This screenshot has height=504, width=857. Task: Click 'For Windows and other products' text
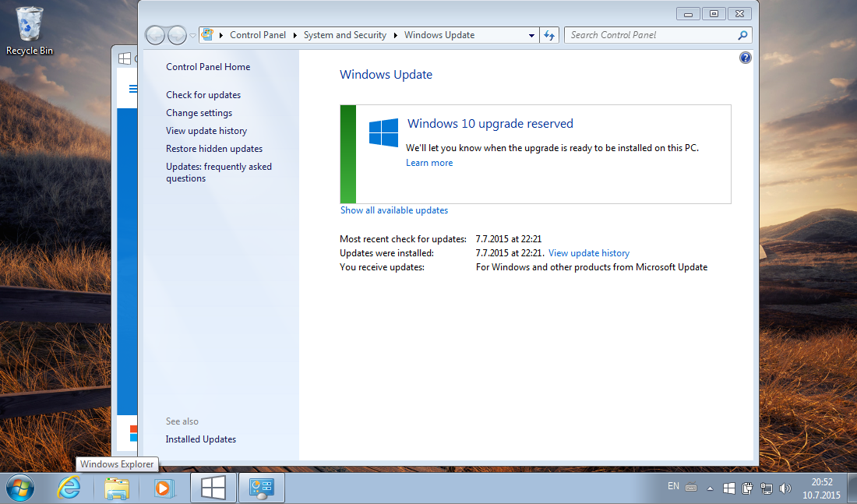tap(591, 267)
